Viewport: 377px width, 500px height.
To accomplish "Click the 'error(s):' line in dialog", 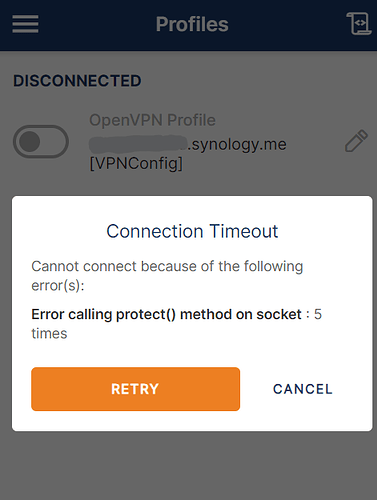I will [x=58, y=286].
